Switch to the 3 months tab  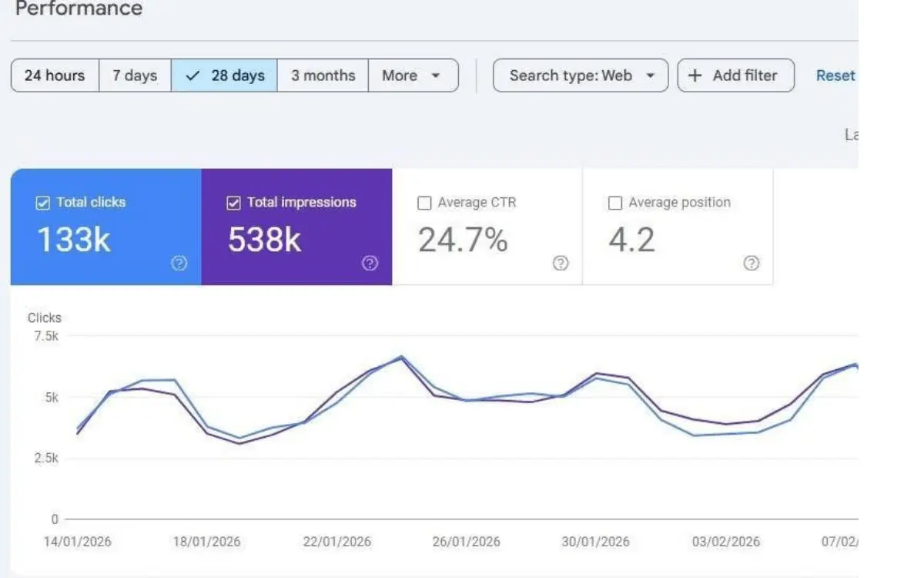pyautogui.click(x=322, y=75)
